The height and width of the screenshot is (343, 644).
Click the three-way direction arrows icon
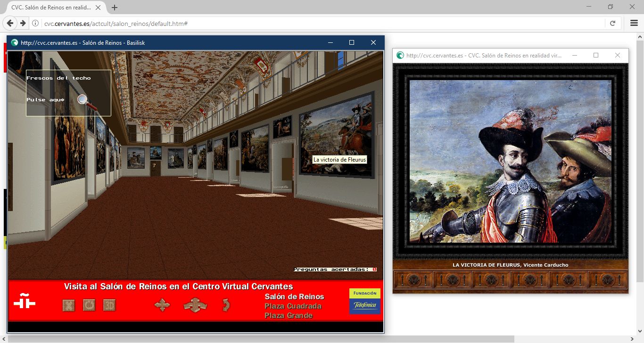point(195,305)
